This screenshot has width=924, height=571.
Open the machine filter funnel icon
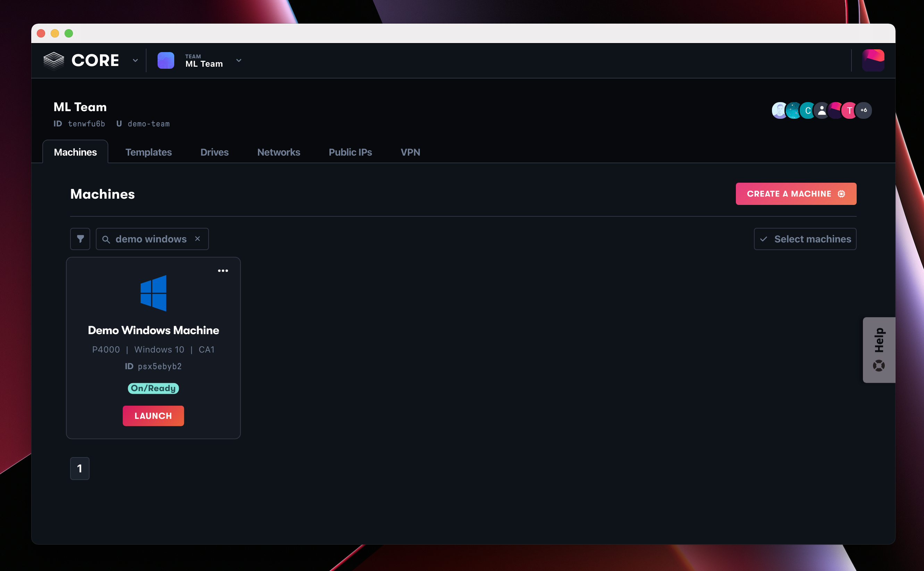[80, 239]
